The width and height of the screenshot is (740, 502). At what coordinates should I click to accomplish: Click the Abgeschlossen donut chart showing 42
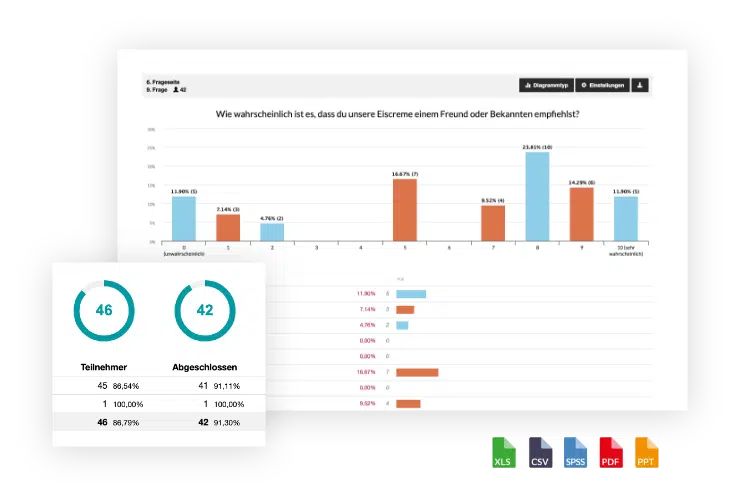click(205, 310)
